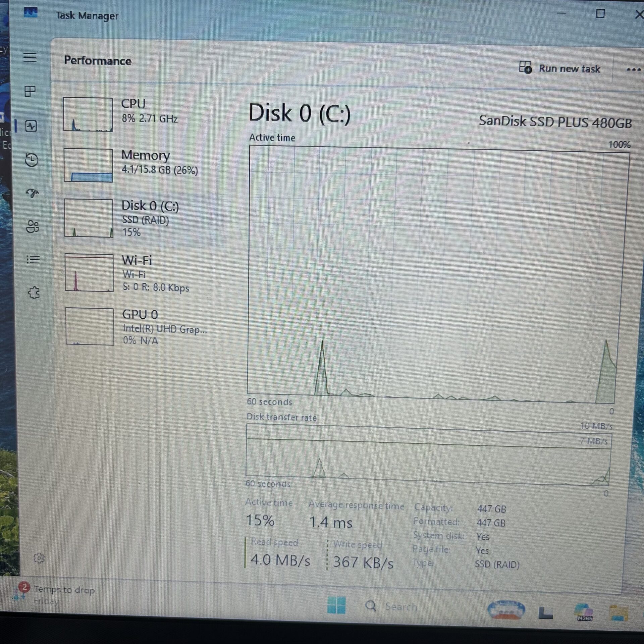Click the 367 KB/s write speed value

coord(363,562)
